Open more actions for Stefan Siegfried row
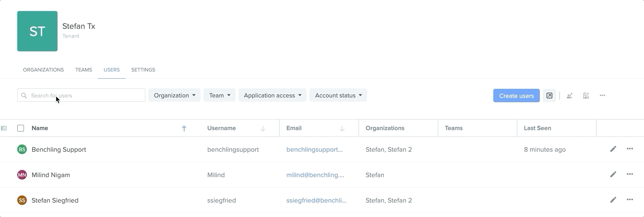Image resolution: width=644 pixels, height=217 pixels. coord(630,200)
